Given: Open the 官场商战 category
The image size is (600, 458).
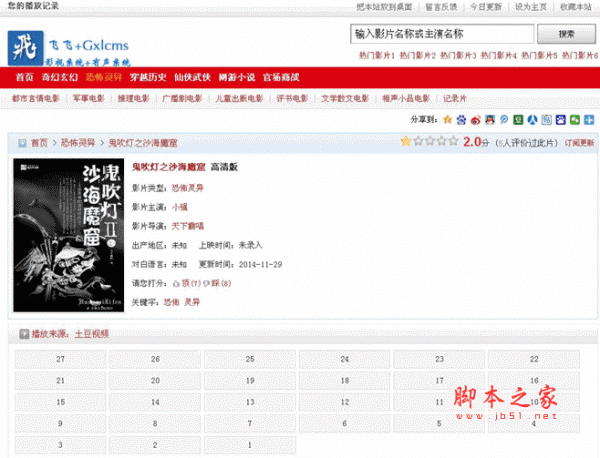Looking at the screenshot, I should 281,77.
